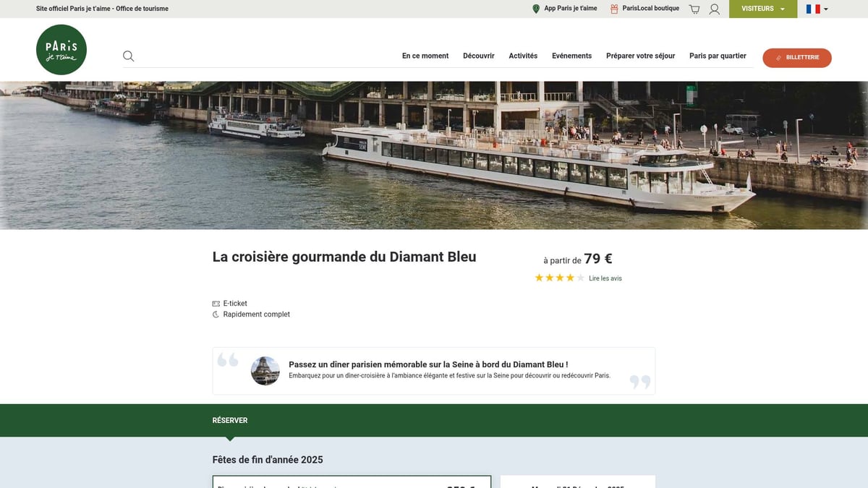Click the fourth rating star
The image size is (868, 488).
click(569, 277)
